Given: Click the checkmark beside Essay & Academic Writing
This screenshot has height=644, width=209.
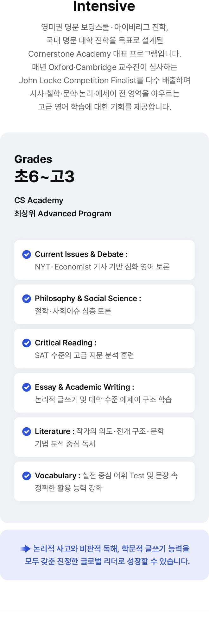Looking at the screenshot, I should pyautogui.click(x=27, y=387).
